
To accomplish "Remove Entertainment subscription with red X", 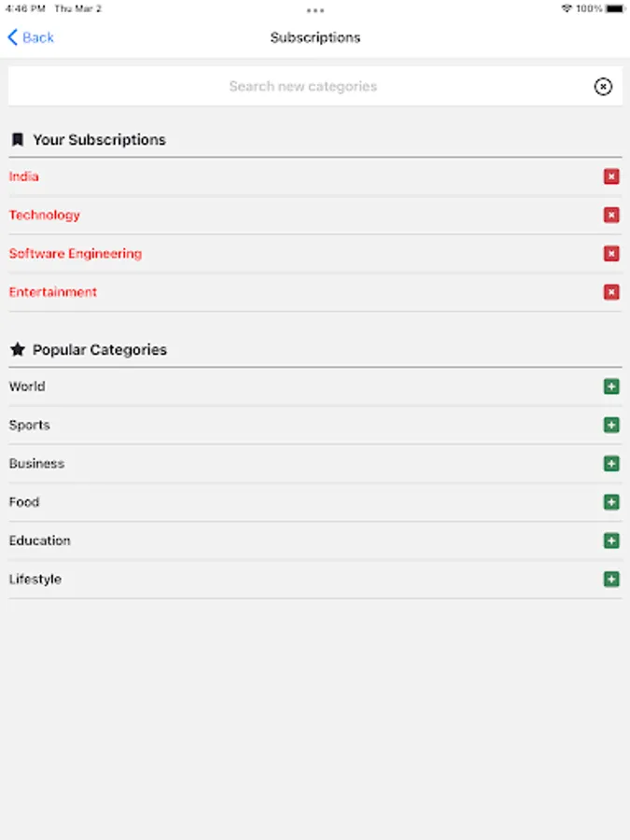I will point(611,292).
